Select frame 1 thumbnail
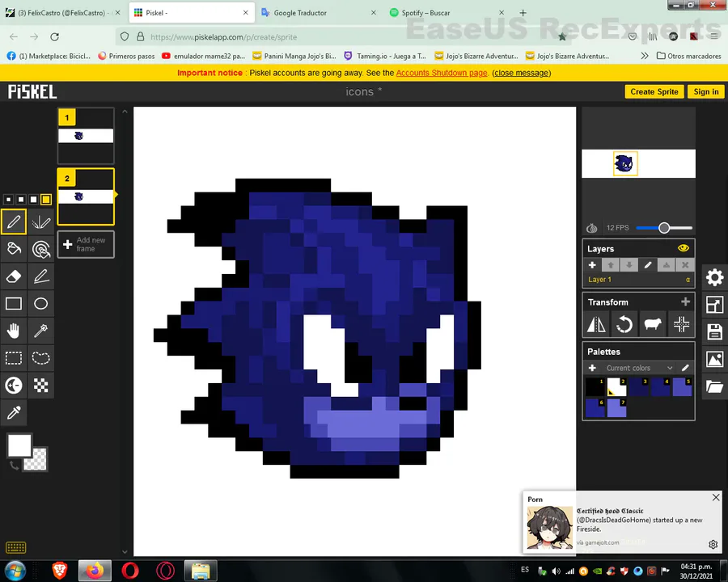This screenshot has height=582, width=728. 86,136
